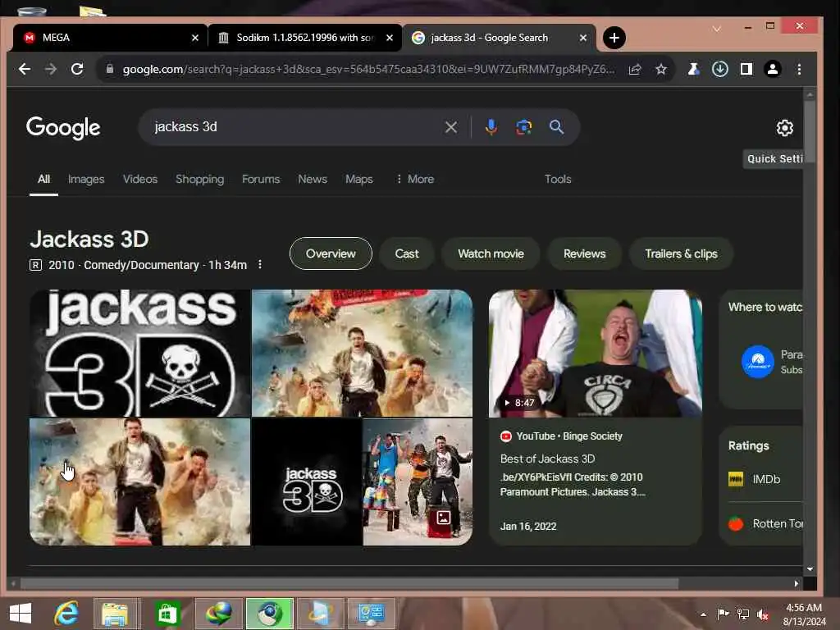Open the Action Center flag tray icon

(724, 614)
